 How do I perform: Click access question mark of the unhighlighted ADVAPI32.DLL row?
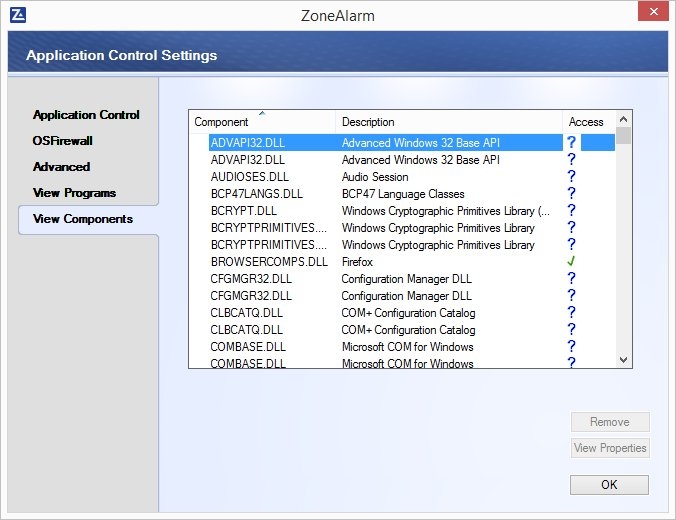[571, 159]
